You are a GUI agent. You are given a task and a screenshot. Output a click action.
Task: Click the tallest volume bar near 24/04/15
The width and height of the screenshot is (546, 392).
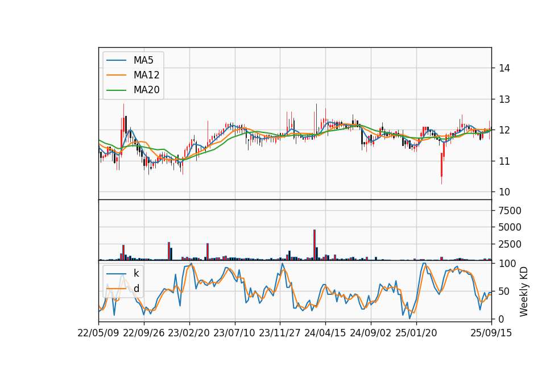pyautogui.click(x=315, y=245)
